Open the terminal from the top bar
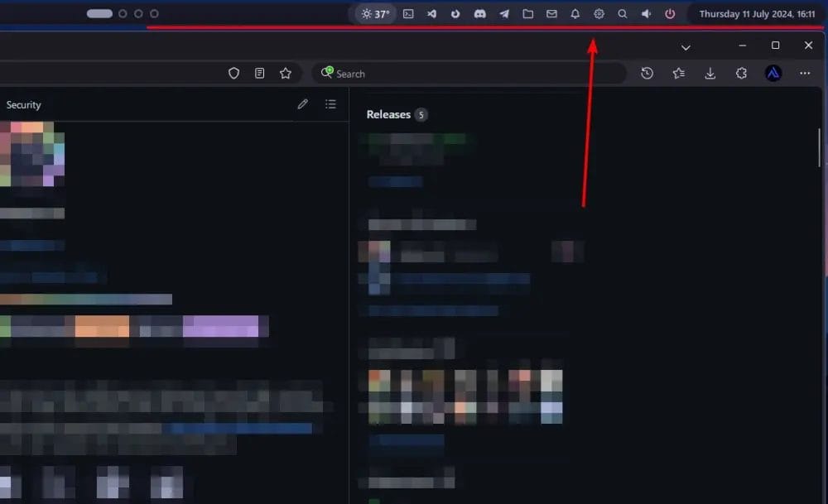 [x=408, y=14]
